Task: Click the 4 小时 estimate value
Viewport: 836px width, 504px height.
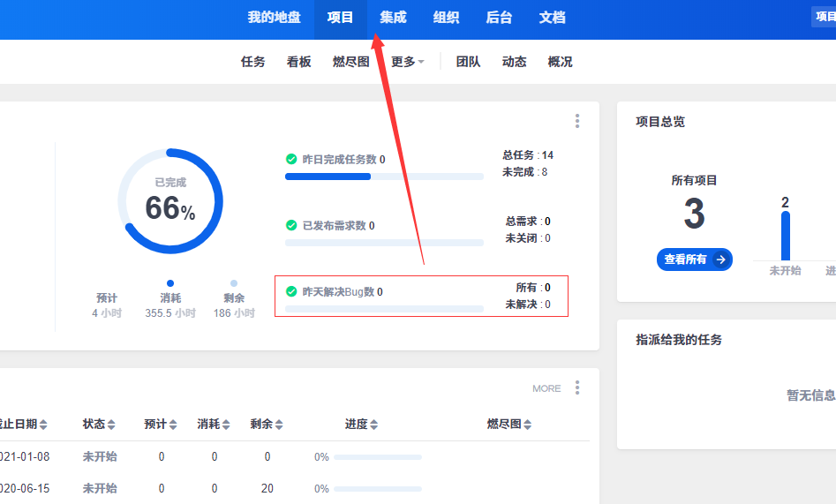Action: [107, 313]
